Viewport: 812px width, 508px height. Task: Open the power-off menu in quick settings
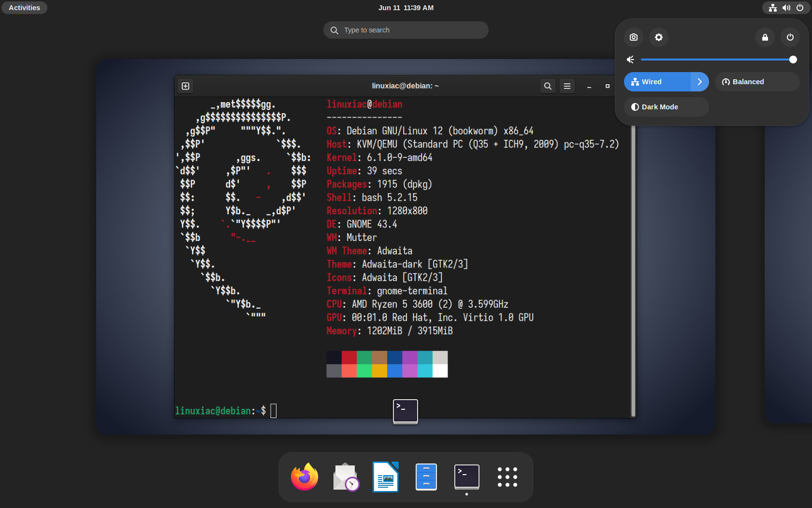point(790,37)
